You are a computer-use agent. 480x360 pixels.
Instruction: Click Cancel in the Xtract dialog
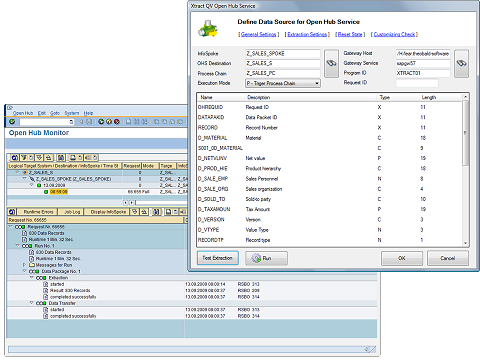click(x=448, y=258)
